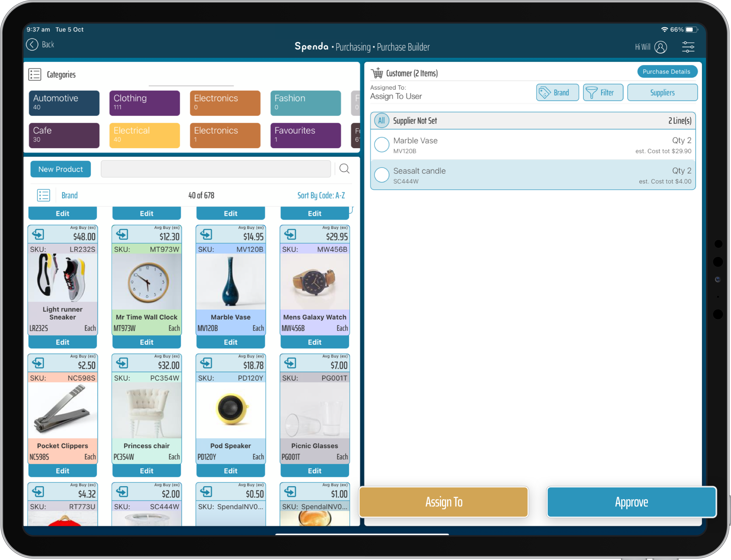731x560 pixels.
Task: Click the Filter button in the order panel
Action: tap(603, 92)
